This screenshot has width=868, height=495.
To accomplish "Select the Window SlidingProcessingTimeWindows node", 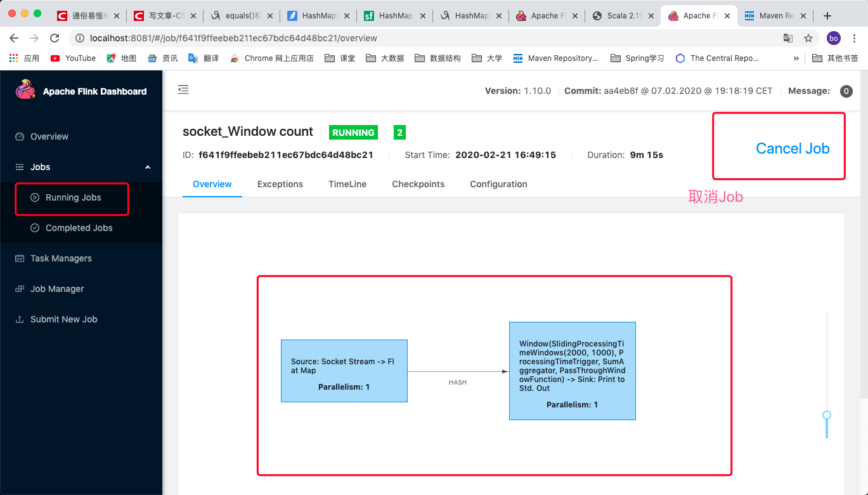I will [x=573, y=371].
